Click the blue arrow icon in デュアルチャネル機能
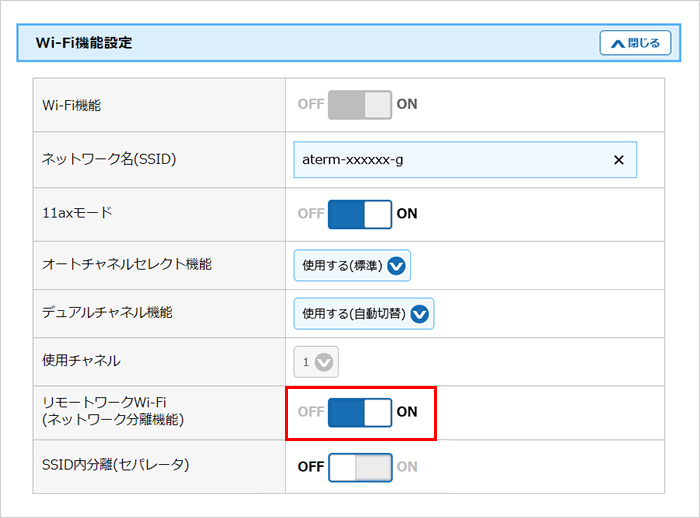 420,314
